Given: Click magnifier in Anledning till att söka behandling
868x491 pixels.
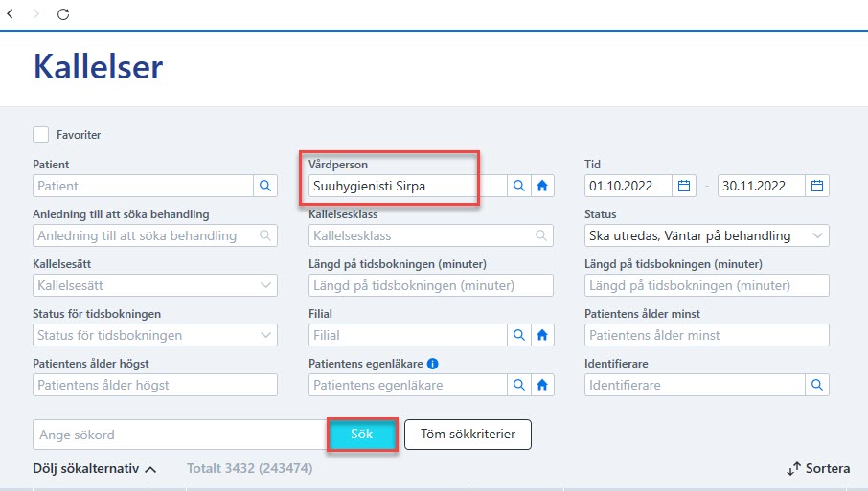Looking at the screenshot, I should (x=265, y=235).
